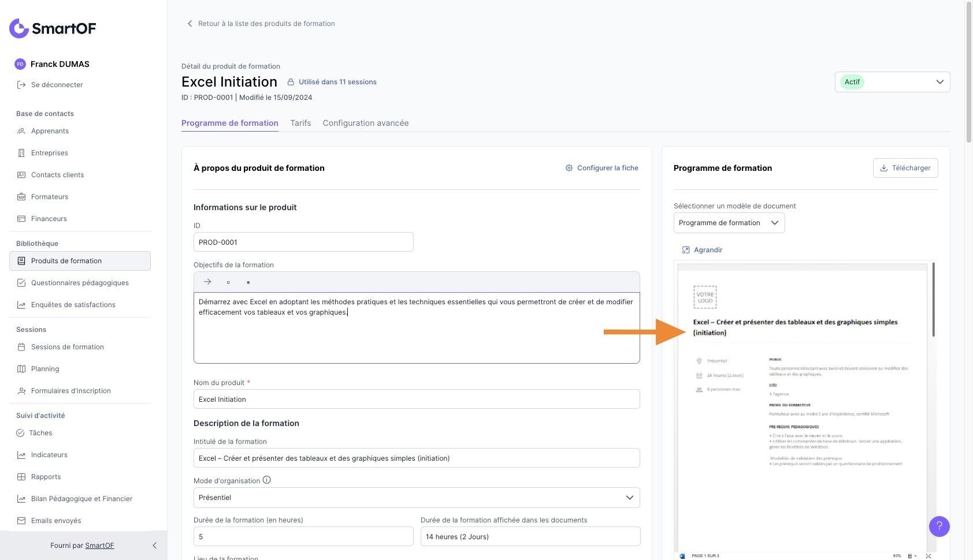Click the info icon beside Mode d'organisation
This screenshot has width=973, height=560.
266,480
